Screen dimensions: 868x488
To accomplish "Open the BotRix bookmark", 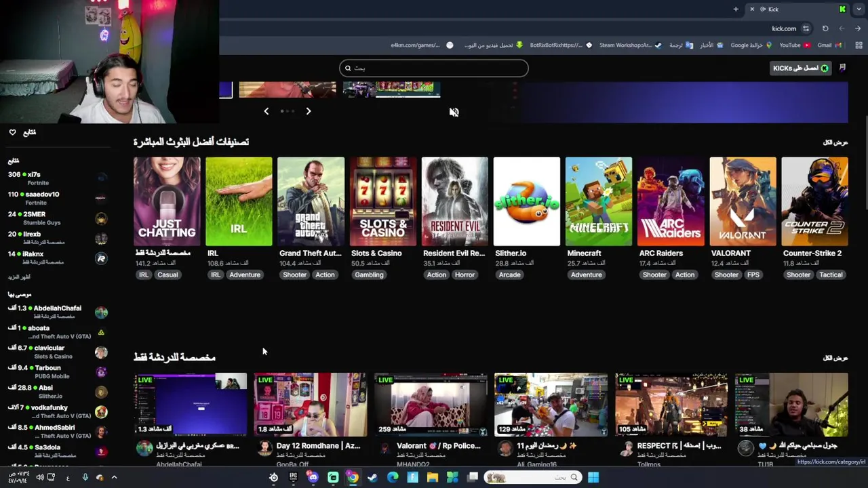I will coord(560,45).
